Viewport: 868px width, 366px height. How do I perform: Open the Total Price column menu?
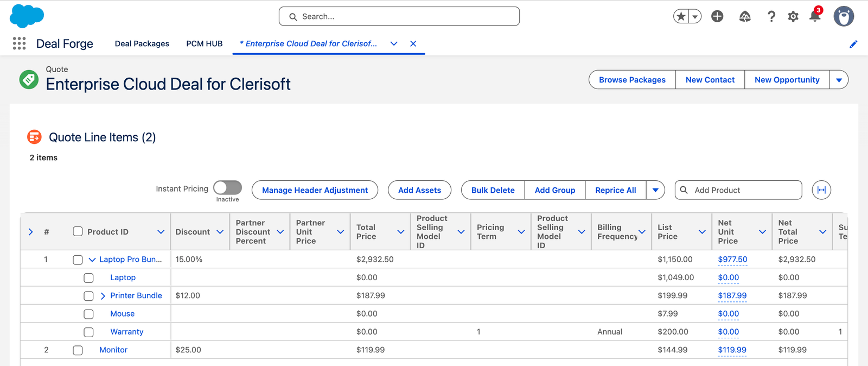401,232
